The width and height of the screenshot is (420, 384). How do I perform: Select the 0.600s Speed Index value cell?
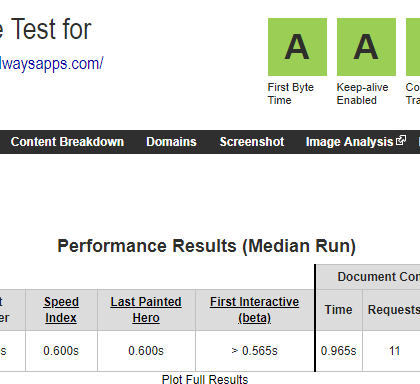[x=61, y=351]
